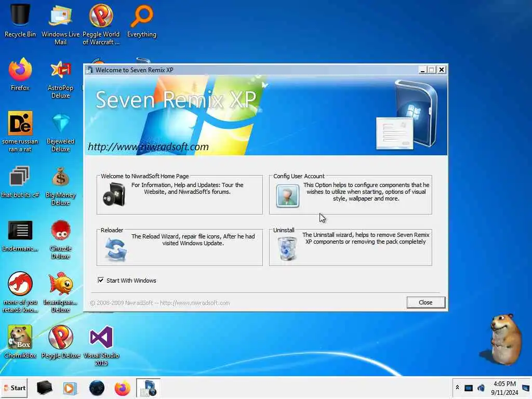The width and height of the screenshot is (532, 399).
Task: Click the 'The Reload Wizard' description text
Action: coord(193,240)
